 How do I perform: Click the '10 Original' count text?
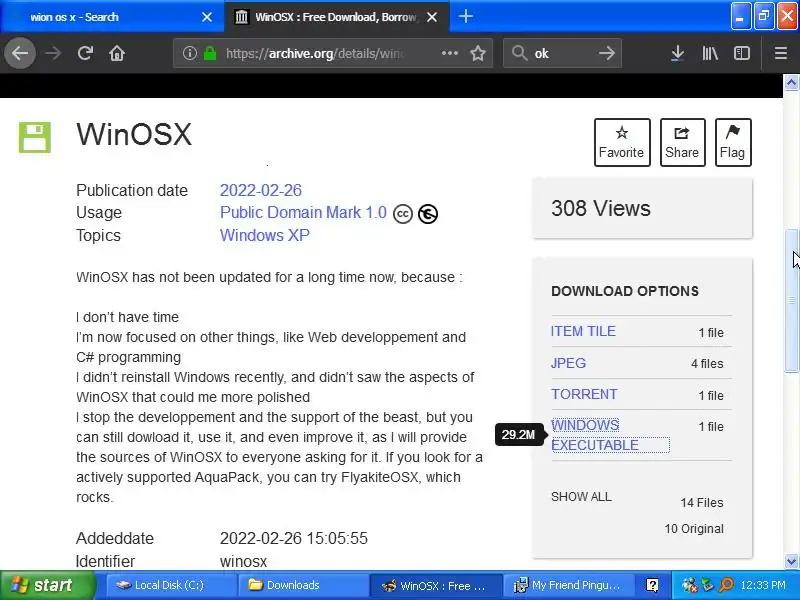694,529
